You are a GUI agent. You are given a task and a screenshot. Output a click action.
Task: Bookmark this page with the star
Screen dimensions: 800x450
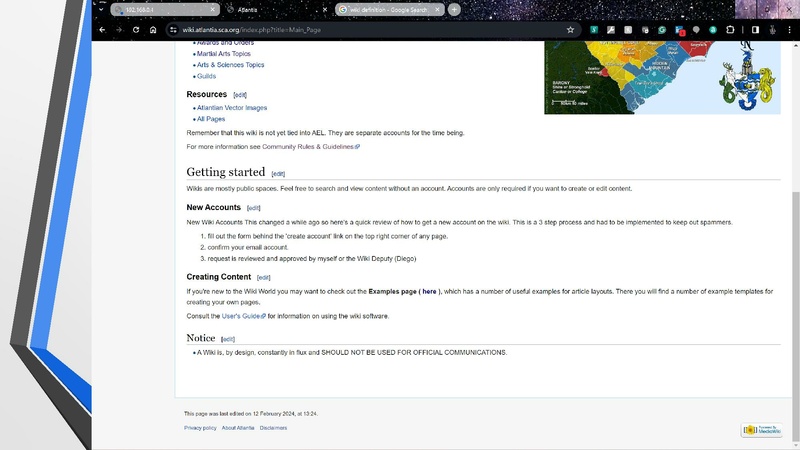click(x=570, y=30)
